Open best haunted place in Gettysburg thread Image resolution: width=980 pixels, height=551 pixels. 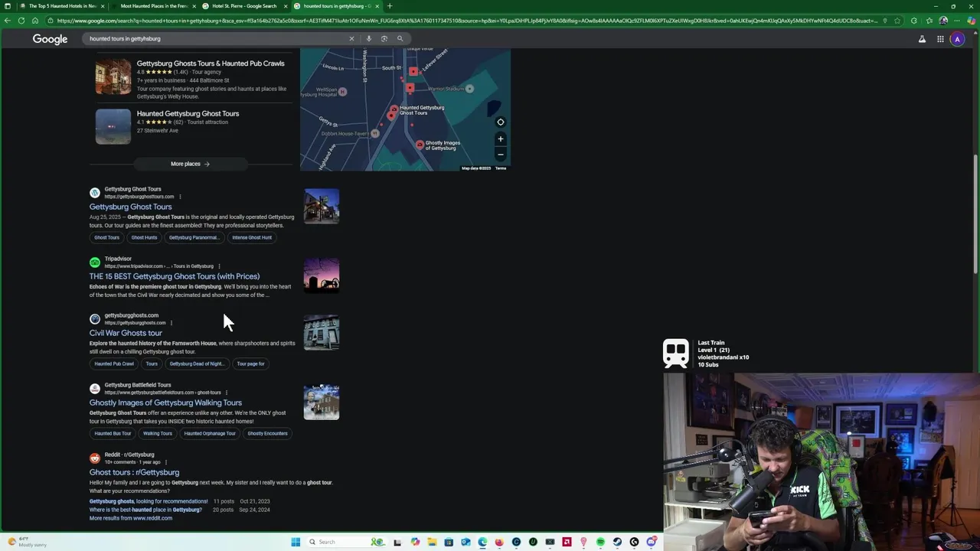tap(145, 510)
